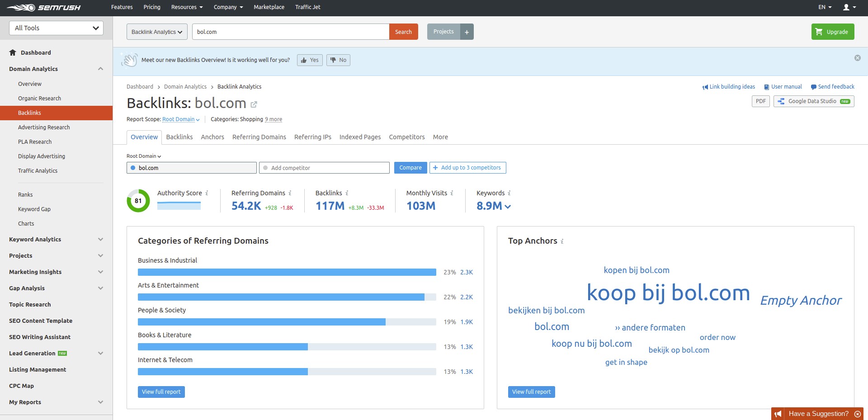This screenshot has width=868, height=420.
Task: Open the user account icon menu
Action: coord(849,7)
